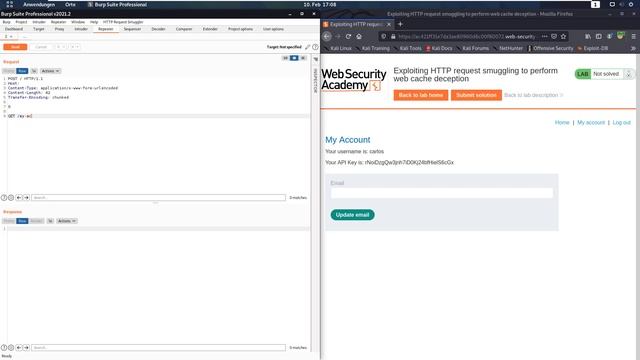
Task: Go to previous match in request search
Action: click(19, 198)
